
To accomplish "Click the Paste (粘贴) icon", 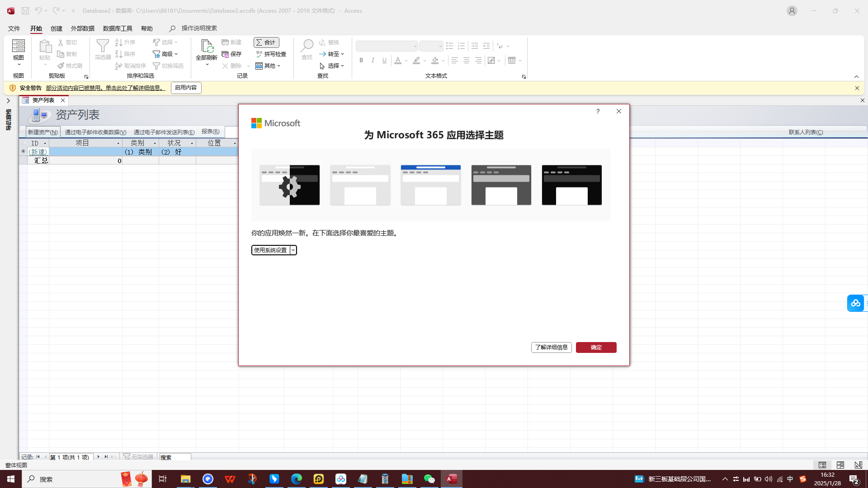I will [45, 46].
